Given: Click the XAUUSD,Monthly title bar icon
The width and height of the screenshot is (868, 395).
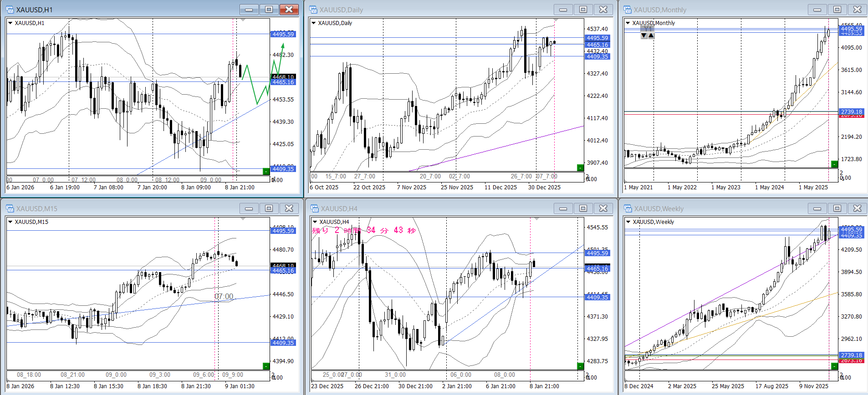Looking at the screenshot, I should 628,10.
